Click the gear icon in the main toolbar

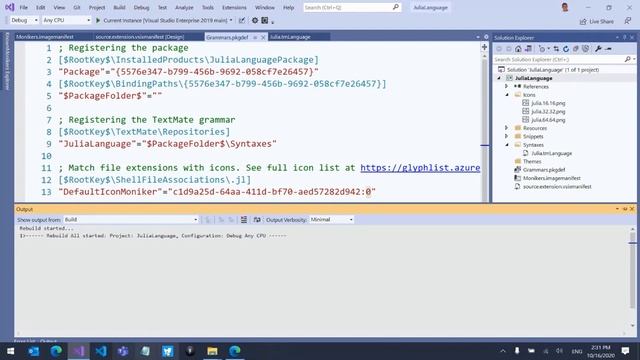(x=255, y=20)
